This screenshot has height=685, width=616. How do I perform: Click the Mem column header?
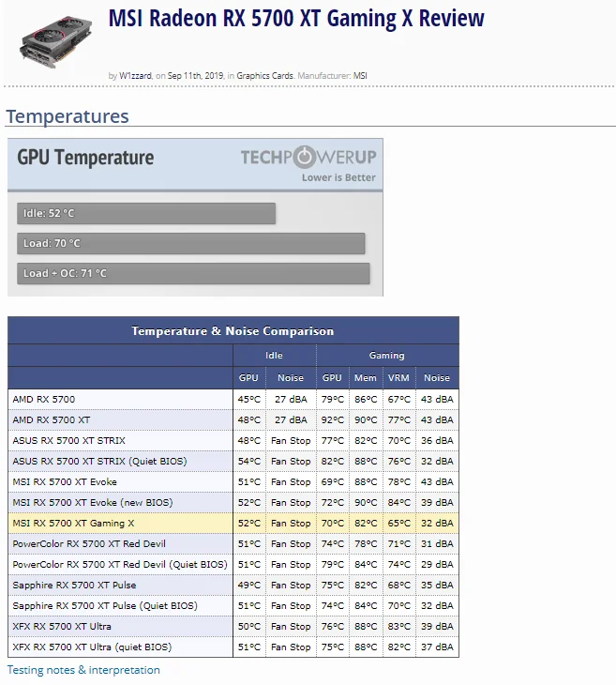366,378
